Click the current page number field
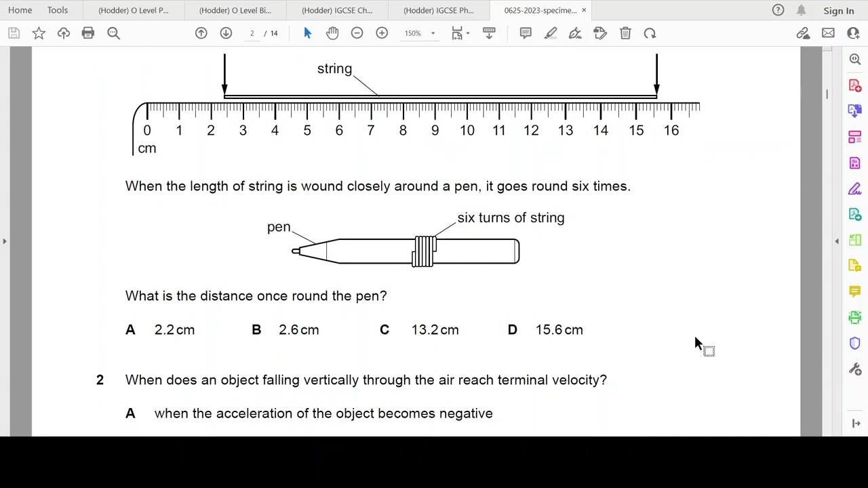This screenshot has height=488, width=868. [x=252, y=33]
